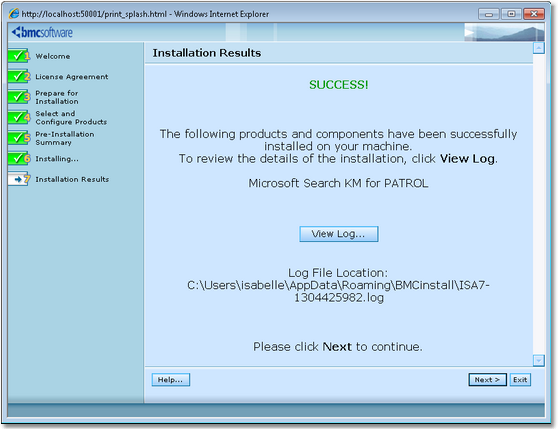Viewport: 558px width, 431px height.
Task: Click the arrow icon for step 7 Installation Results
Action: (x=19, y=179)
